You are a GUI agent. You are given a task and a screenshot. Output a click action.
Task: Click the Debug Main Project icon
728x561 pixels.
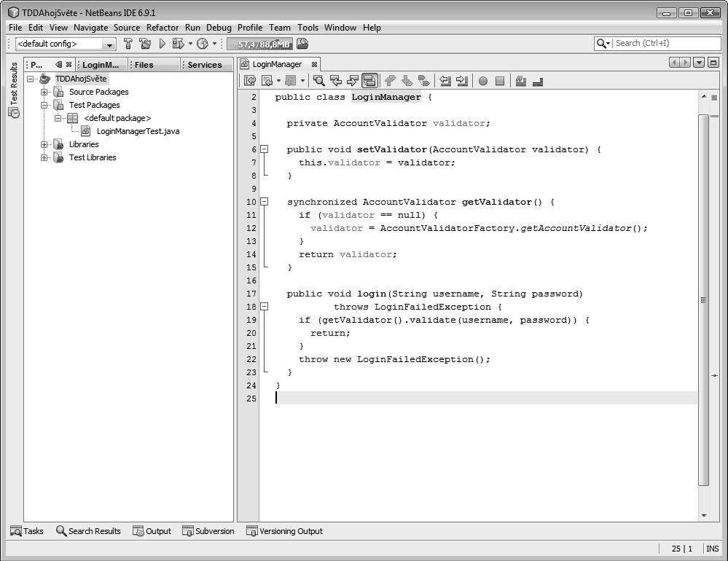tap(179, 44)
